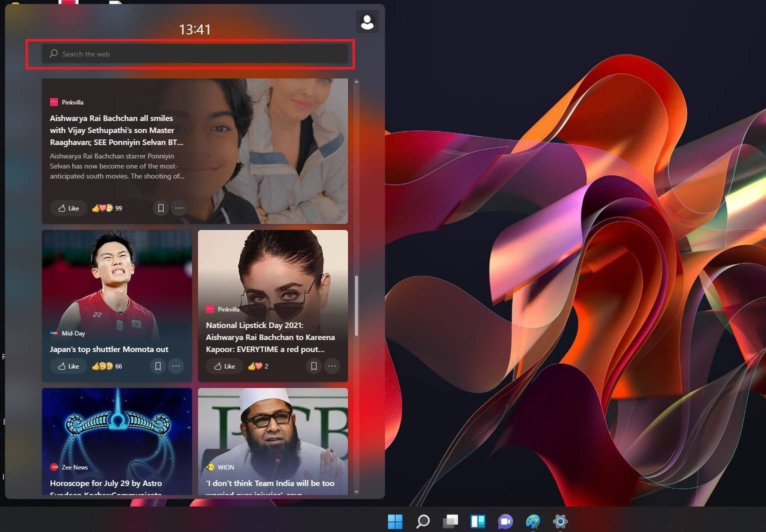Bookmark the Aishwarya Rai Bachchan article

161,208
